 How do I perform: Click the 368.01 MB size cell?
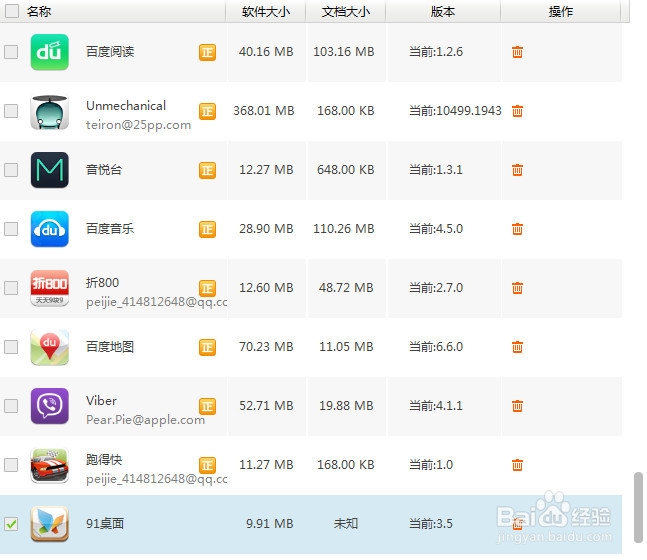pos(264,111)
